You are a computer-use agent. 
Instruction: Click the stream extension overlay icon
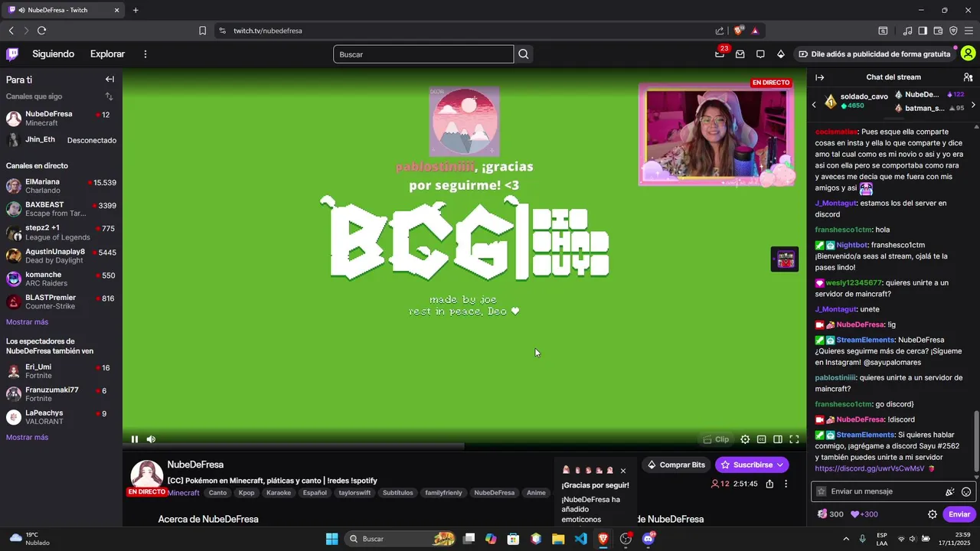point(785,259)
